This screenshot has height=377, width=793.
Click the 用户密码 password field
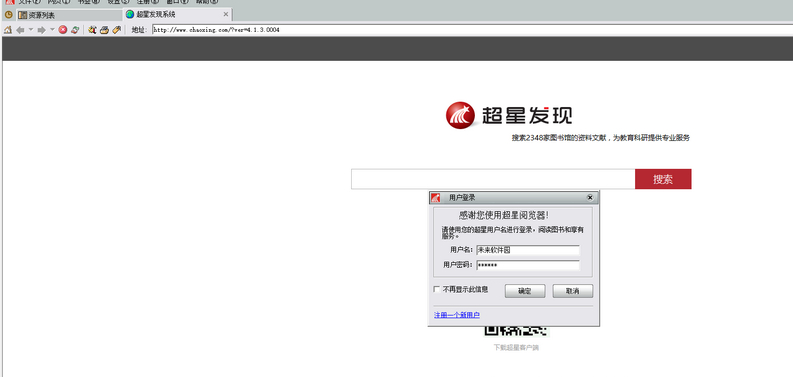coord(528,265)
